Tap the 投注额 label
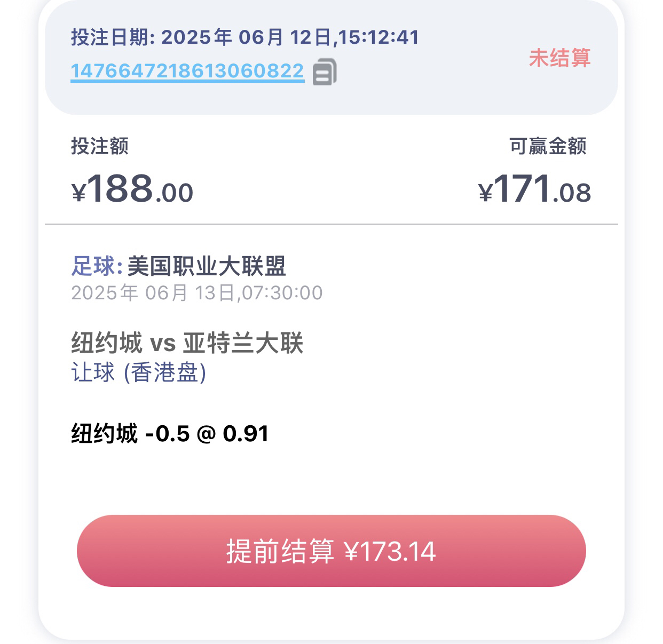This screenshot has height=644, width=663. click(x=100, y=146)
